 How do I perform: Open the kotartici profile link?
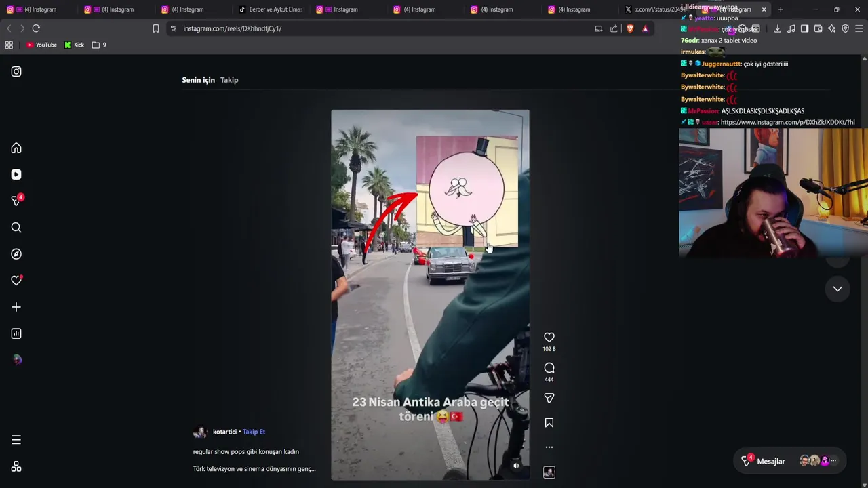tap(224, 432)
